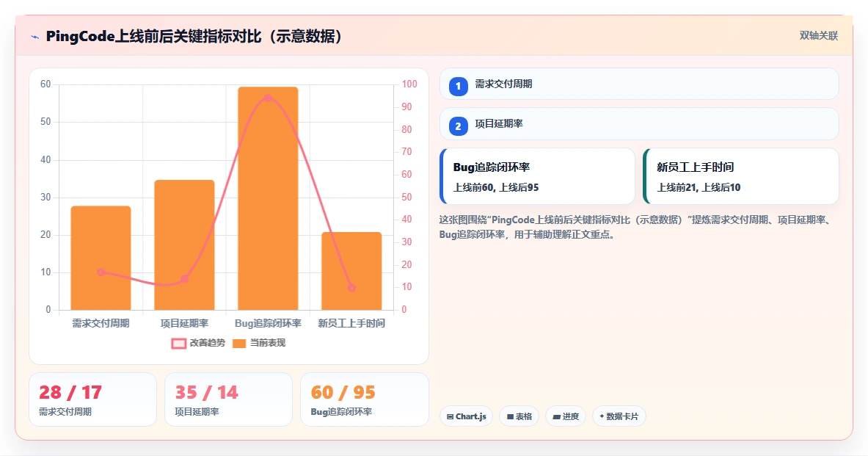Click the x-axis label 新员工上手时间

click(351, 323)
